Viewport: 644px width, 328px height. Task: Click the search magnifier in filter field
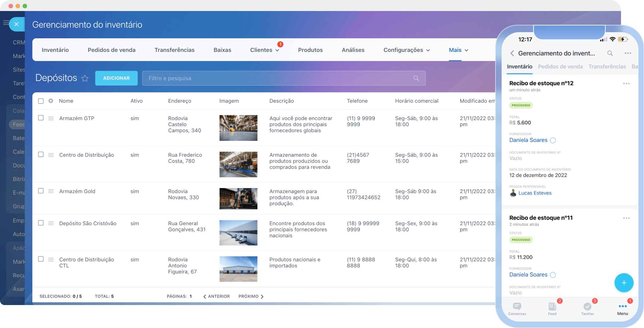coord(416,78)
